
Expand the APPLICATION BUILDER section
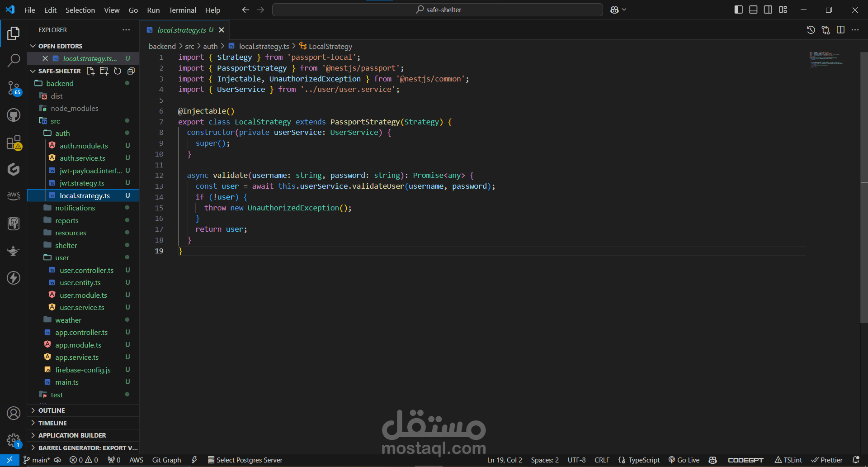pyautogui.click(x=83, y=435)
